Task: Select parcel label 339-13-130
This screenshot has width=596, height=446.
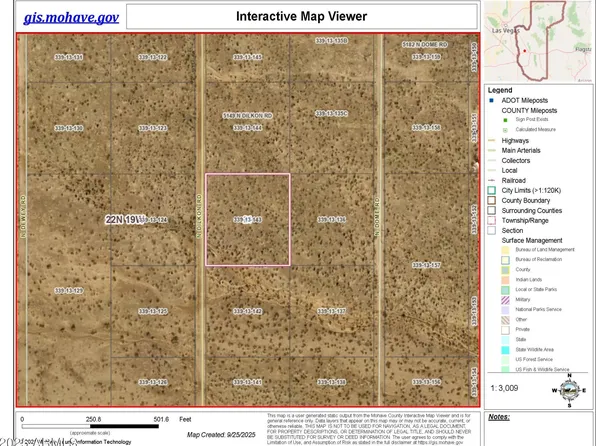Action: (x=68, y=128)
